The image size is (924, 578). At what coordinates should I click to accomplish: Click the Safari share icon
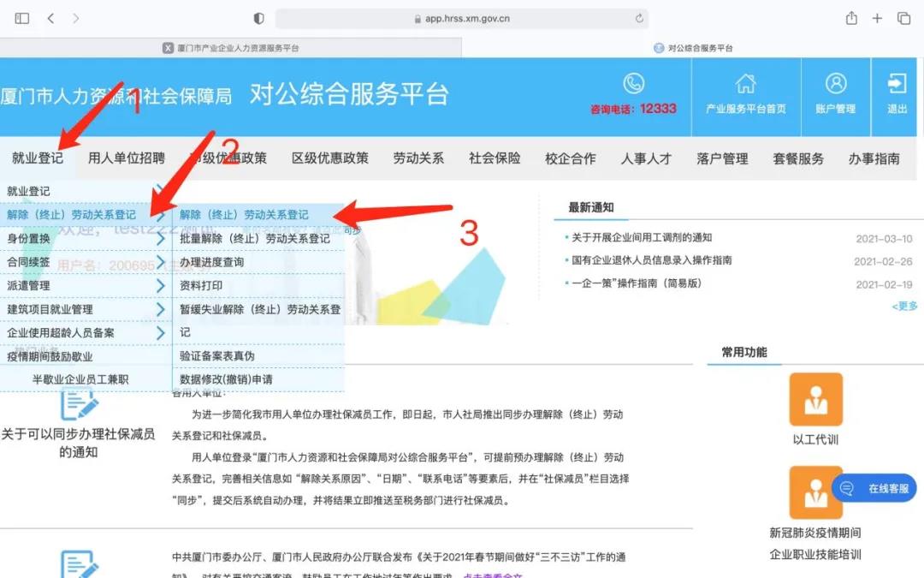851,18
